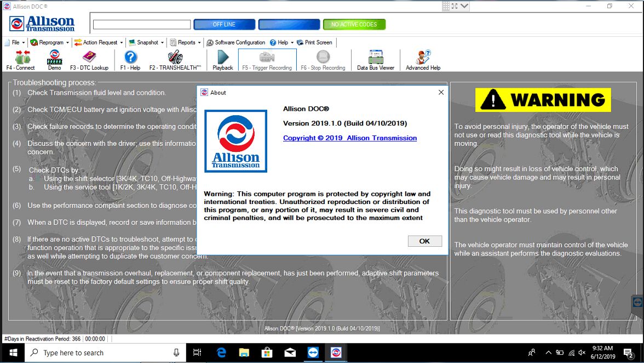
Task: Click the Days in Reactivation Period status text
Action: tap(42, 339)
